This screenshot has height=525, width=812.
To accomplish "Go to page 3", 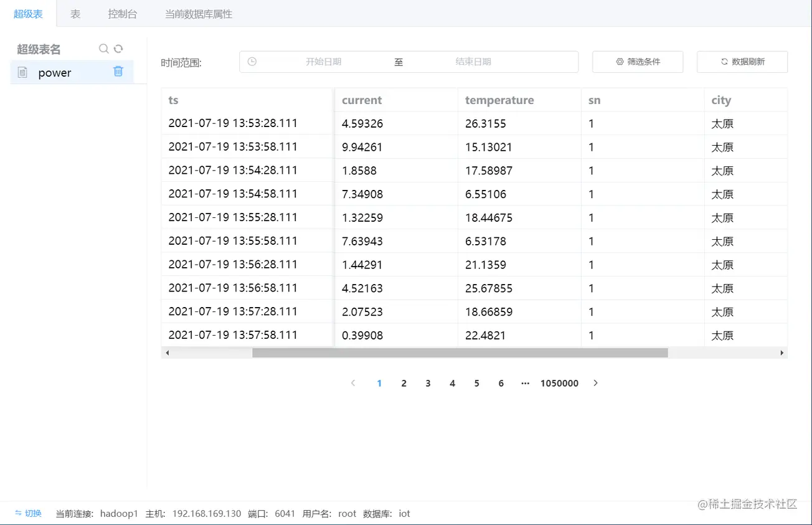I will pos(428,383).
